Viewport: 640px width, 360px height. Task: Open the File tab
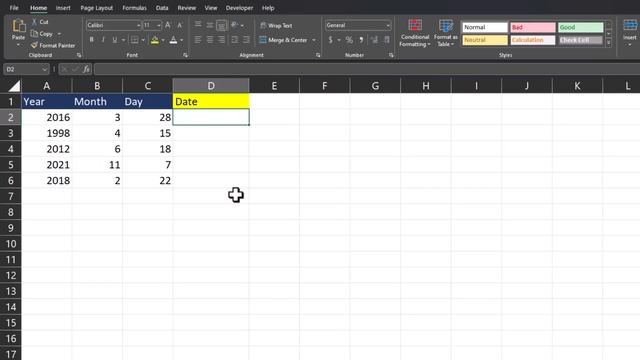pos(14,8)
